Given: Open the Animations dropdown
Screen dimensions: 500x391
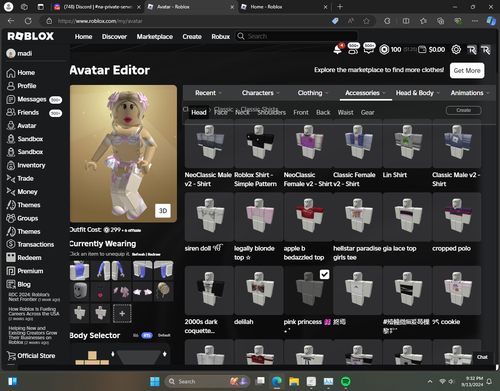Looking at the screenshot, I should click(470, 93).
